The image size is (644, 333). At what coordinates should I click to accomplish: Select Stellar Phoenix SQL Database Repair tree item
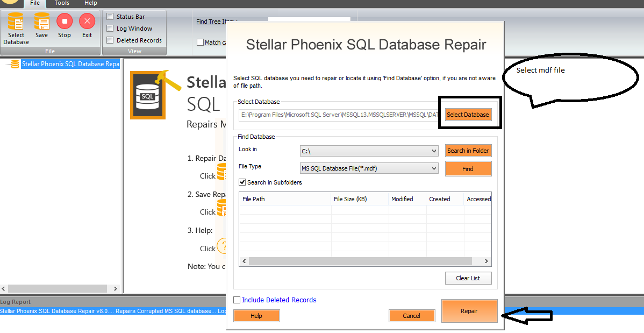coord(70,64)
